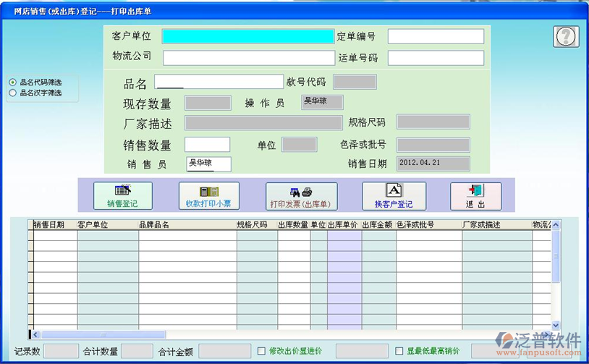The image size is (589, 364).
Task: Click the 规格尺码 column header in table
Action: [257, 224]
